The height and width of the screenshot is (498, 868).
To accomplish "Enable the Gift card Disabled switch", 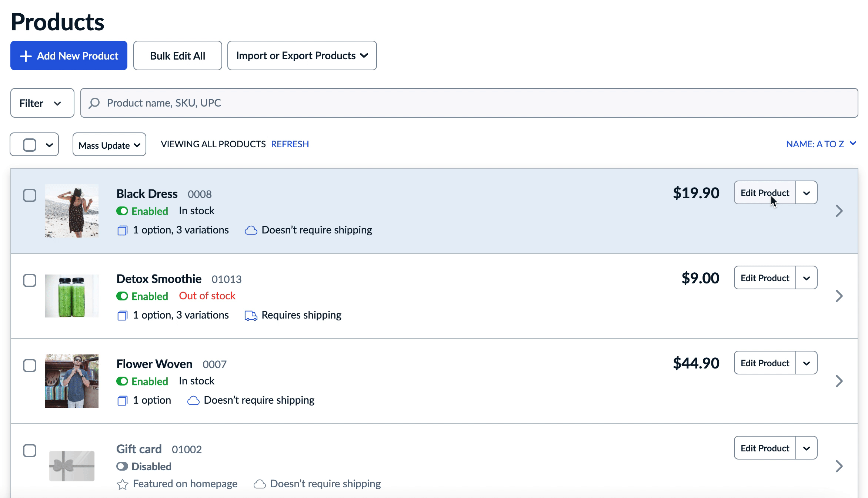I will point(122,467).
